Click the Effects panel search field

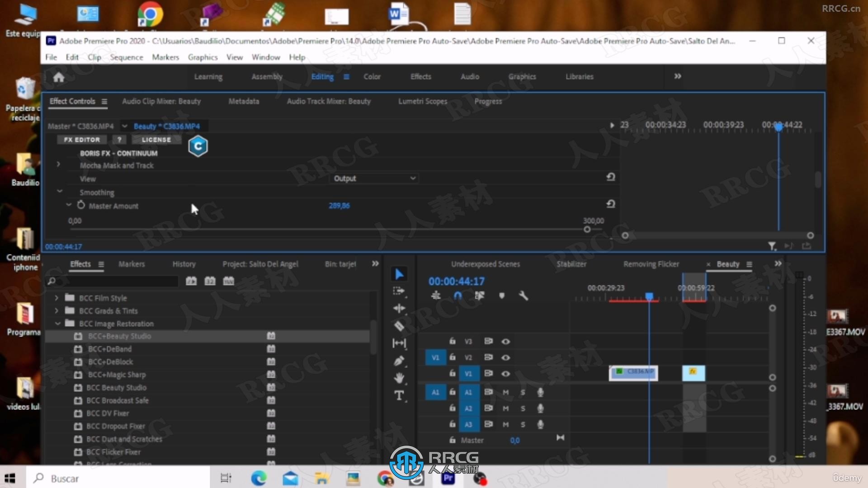click(113, 281)
